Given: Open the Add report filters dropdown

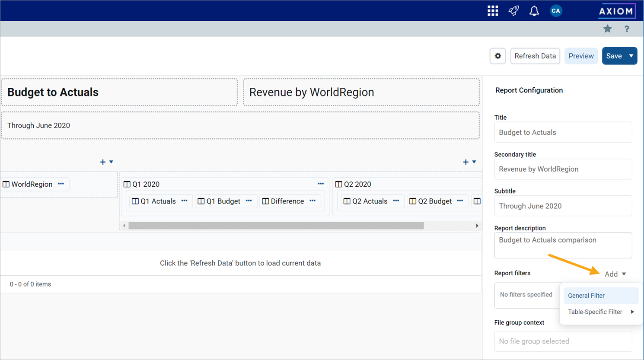Looking at the screenshot, I should tap(615, 274).
